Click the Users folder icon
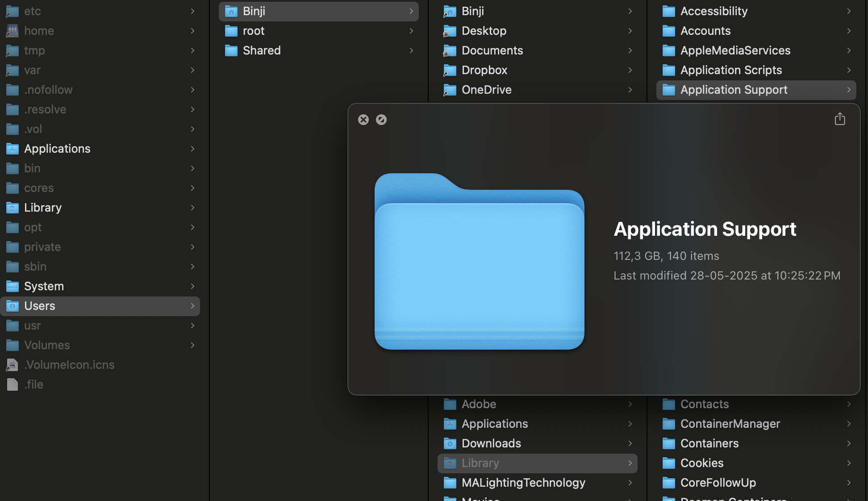Screen dimensions: 868x501 pos(13,306)
